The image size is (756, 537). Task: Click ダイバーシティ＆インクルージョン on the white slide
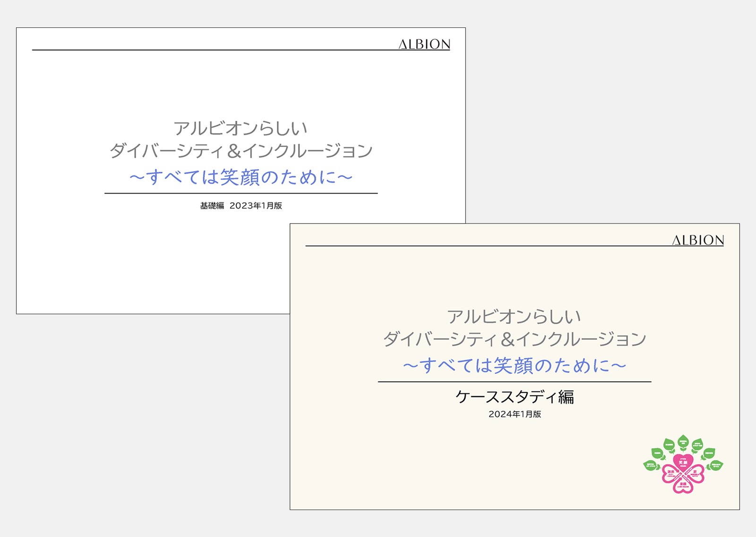pyautogui.click(x=241, y=151)
